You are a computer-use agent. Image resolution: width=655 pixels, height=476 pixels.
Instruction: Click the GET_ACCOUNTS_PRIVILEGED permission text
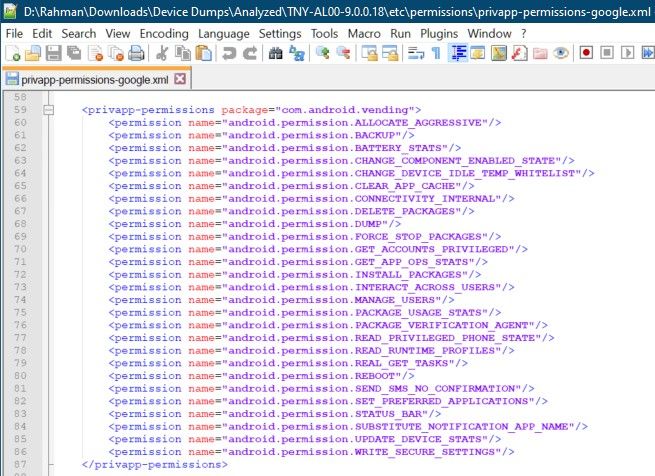[432, 249]
